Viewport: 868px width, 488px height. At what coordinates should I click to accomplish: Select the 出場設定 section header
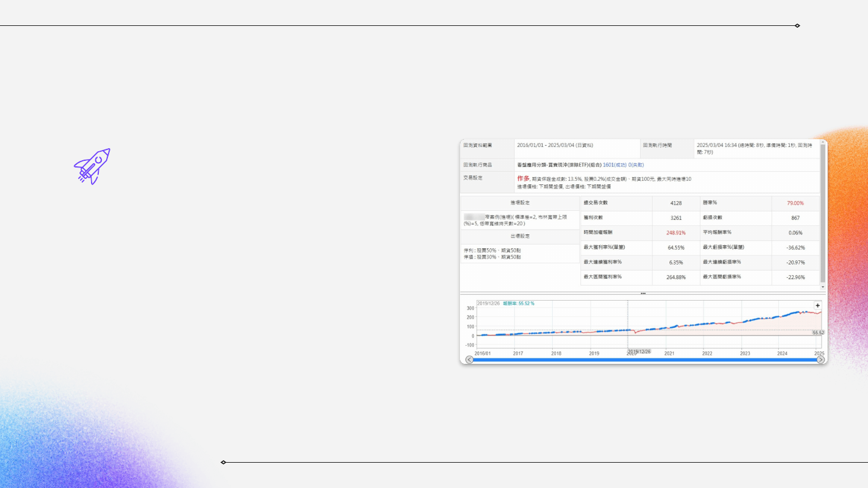pos(520,237)
